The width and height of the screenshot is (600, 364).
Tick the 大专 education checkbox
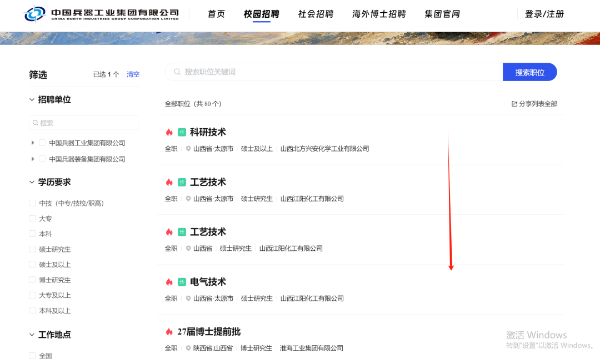point(32,218)
